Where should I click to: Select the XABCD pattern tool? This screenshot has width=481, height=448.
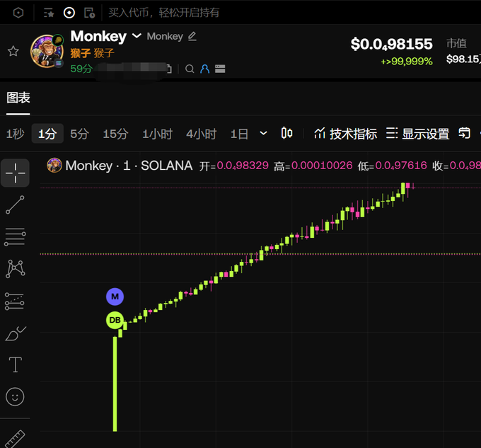pyautogui.click(x=15, y=269)
